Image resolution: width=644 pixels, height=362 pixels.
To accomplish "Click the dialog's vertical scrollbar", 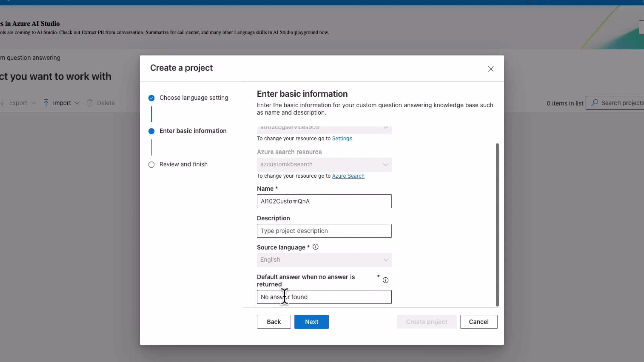I will point(497,225).
